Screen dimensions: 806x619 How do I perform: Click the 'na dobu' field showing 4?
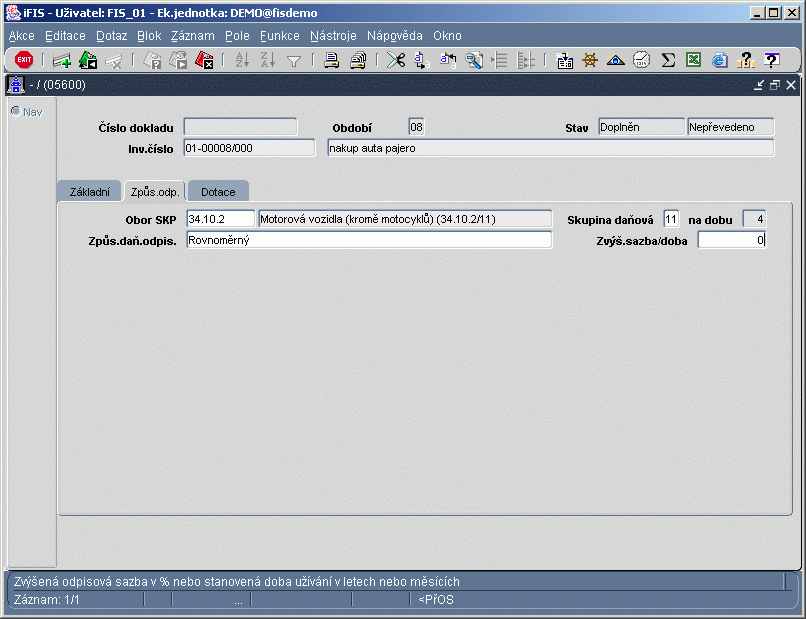coord(754,219)
